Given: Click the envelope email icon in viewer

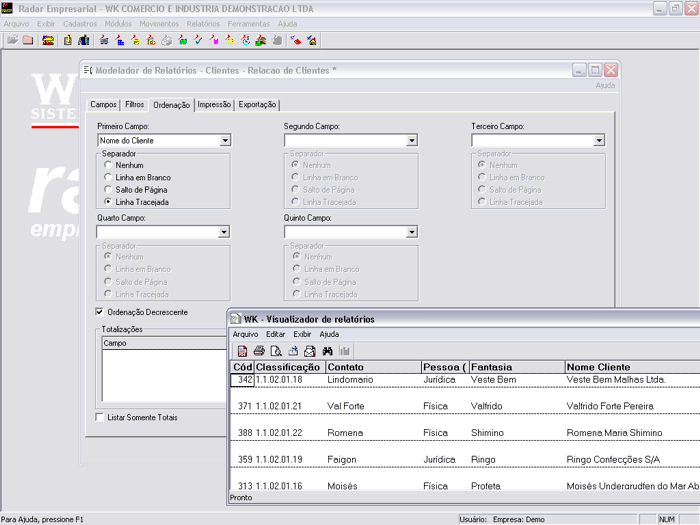Looking at the screenshot, I should (x=309, y=351).
